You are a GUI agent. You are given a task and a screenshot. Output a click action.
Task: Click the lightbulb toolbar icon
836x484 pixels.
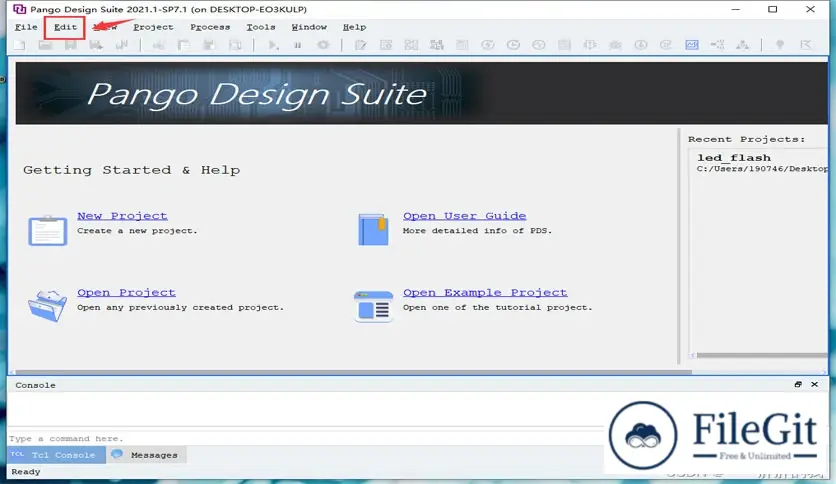[779, 45]
